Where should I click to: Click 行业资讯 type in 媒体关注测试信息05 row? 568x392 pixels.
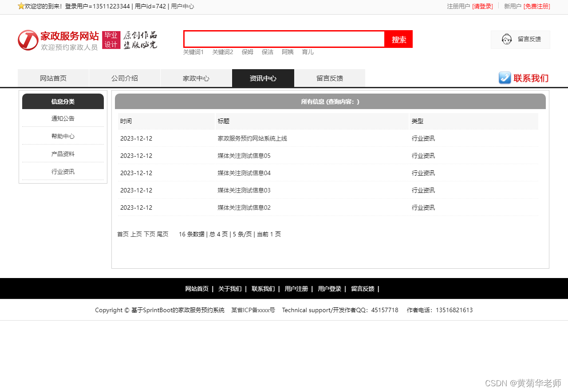click(423, 156)
